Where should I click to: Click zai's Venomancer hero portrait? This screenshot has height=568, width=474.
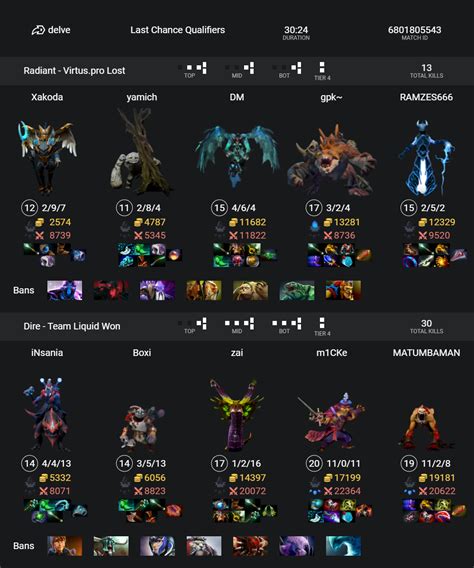[237, 415]
